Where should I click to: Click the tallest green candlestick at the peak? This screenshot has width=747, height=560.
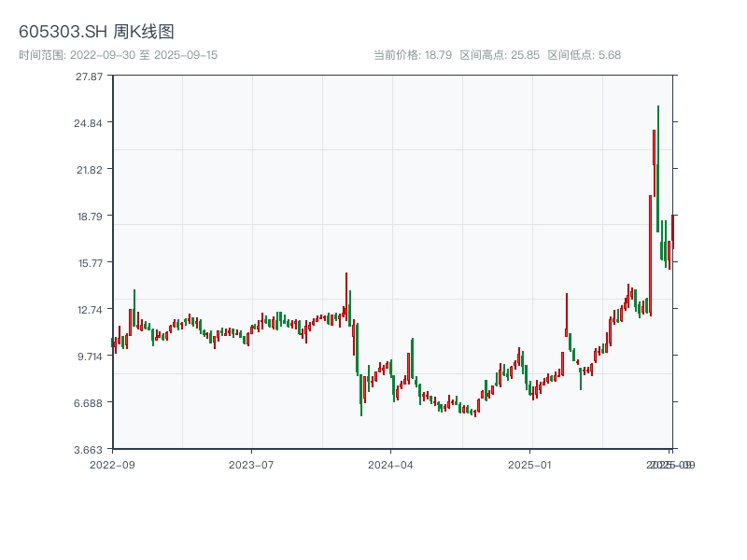point(658,169)
